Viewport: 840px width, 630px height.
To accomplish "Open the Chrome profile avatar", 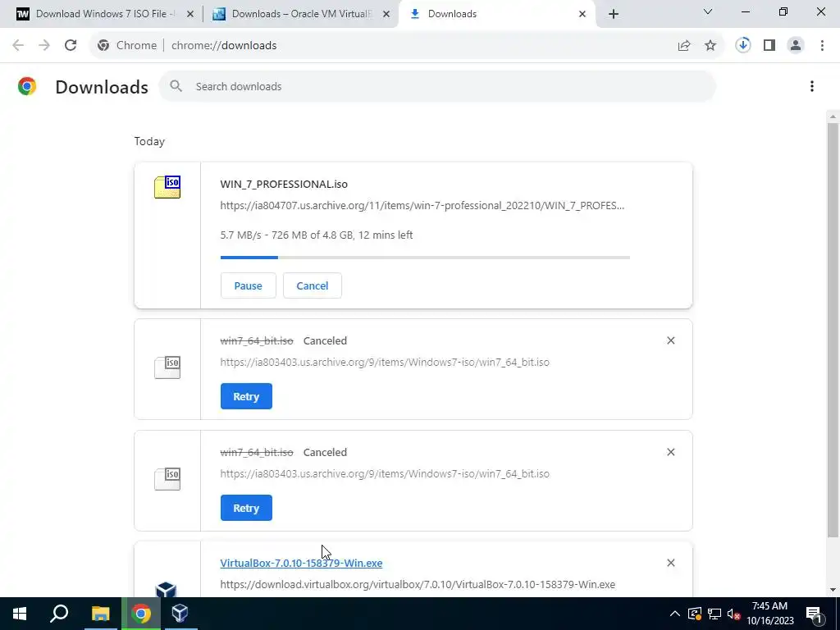I will click(796, 46).
